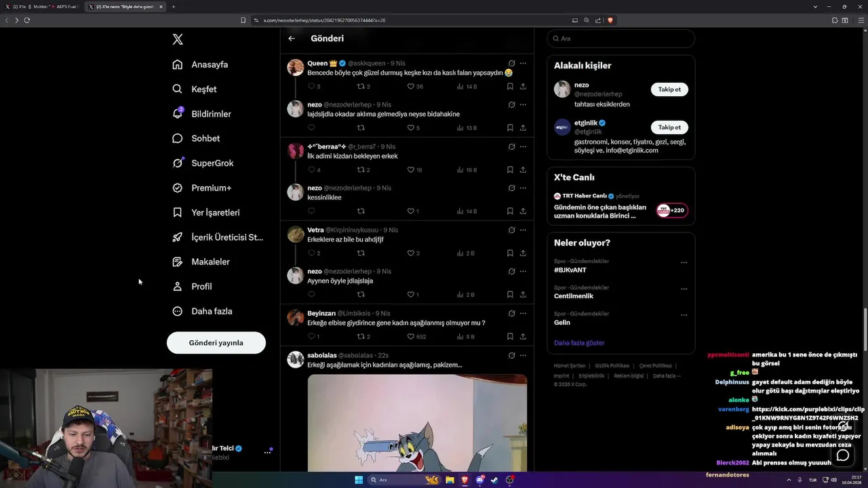868x488 pixels.
Task: Open a new browser tab
Action: coord(174,7)
